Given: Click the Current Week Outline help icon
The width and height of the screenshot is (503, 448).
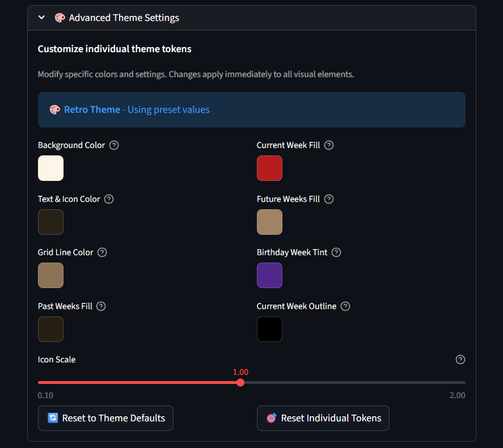Looking at the screenshot, I should [345, 306].
